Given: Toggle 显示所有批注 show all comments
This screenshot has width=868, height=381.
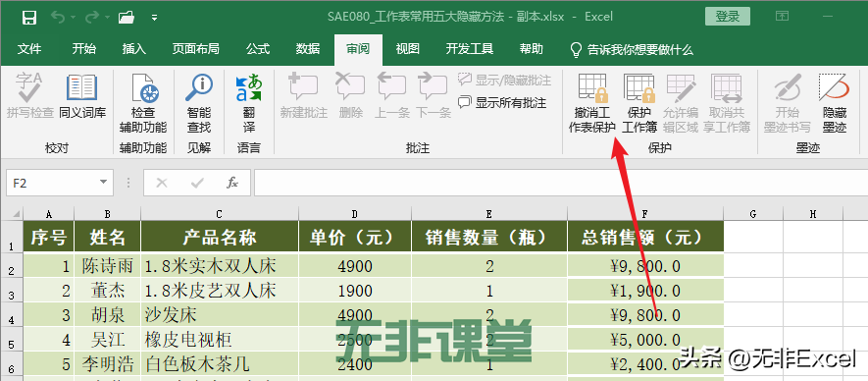Looking at the screenshot, I should click(x=502, y=102).
